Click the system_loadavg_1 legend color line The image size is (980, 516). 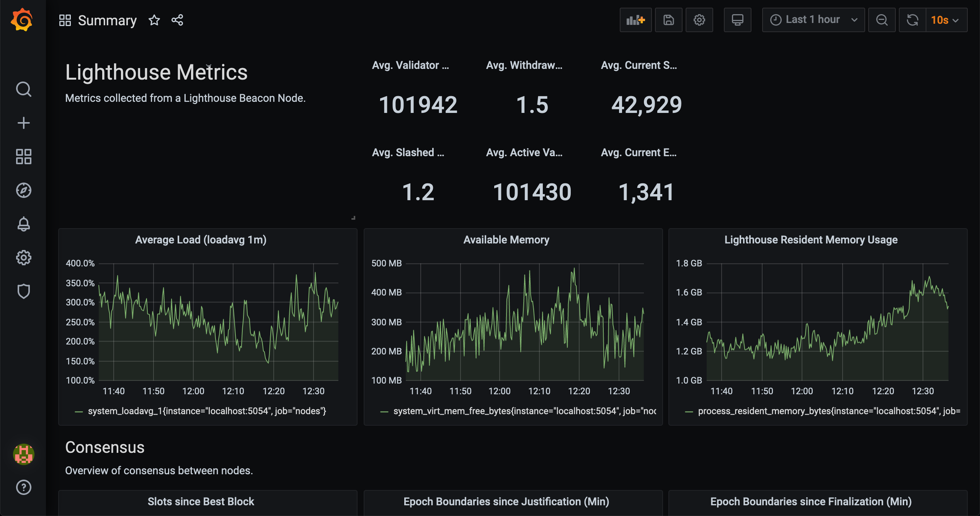click(x=79, y=412)
